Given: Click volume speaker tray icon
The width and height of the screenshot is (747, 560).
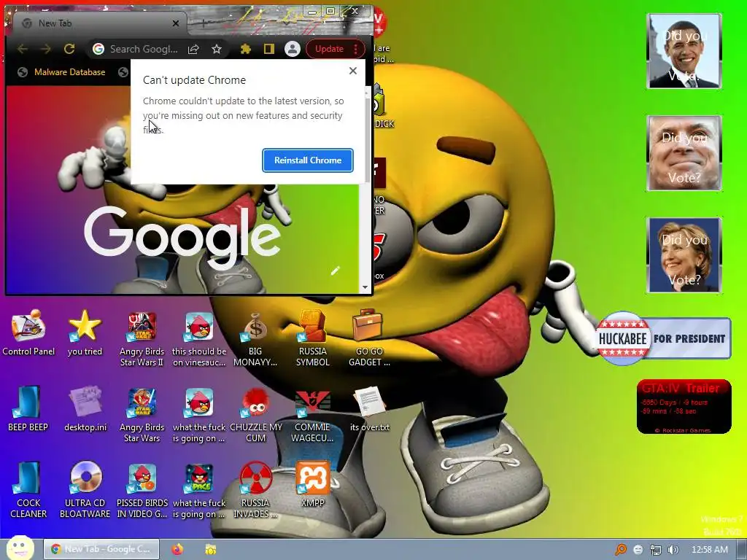Looking at the screenshot, I should (x=673, y=550).
